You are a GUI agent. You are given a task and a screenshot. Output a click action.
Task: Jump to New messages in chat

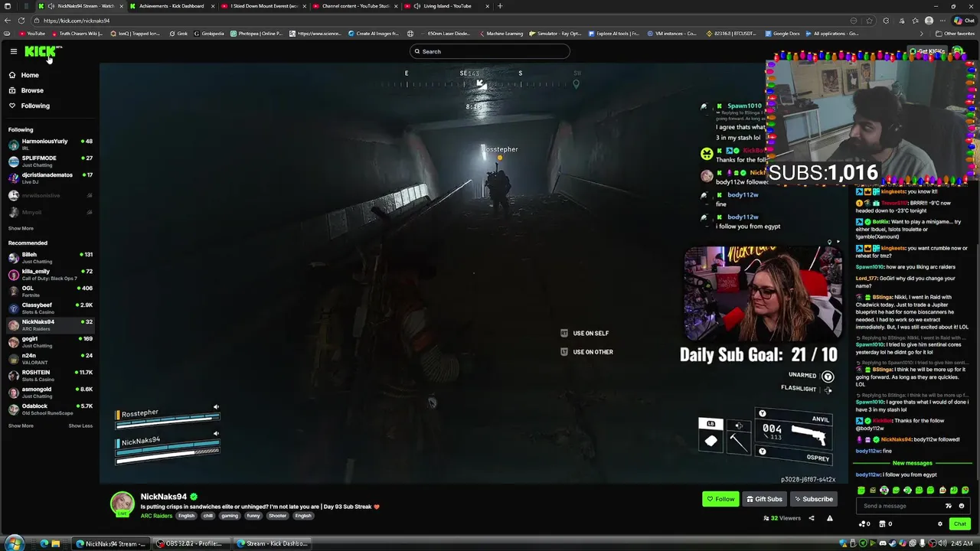pyautogui.click(x=913, y=463)
